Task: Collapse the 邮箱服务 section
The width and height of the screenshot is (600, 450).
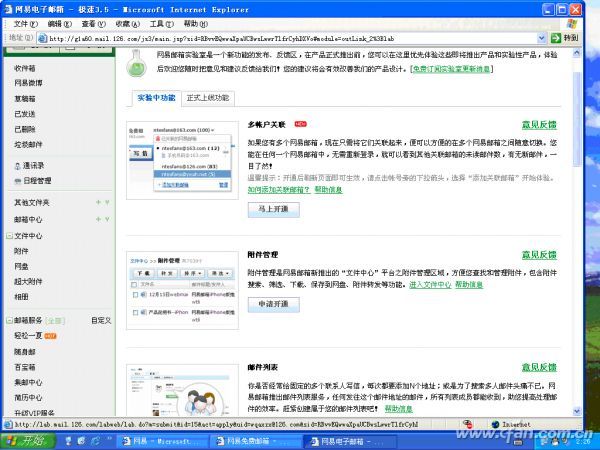Action: (x=10, y=320)
